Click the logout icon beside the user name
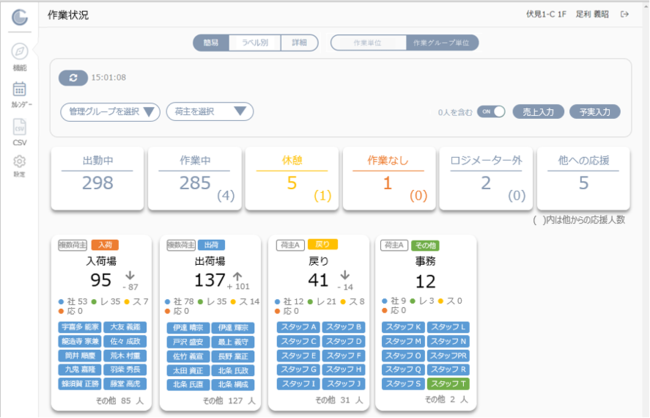650x418 pixels. pyautogui.click(x=624, y=15)
